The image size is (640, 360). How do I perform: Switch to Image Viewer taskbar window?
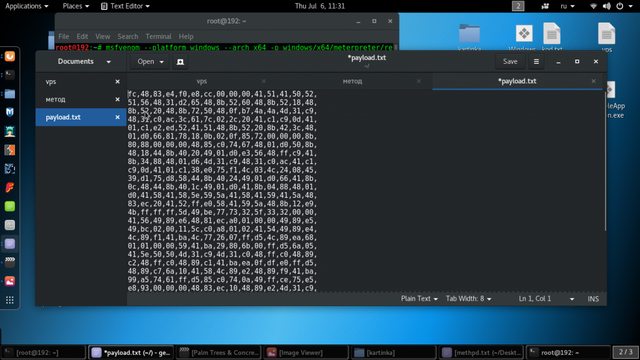coord(307,352)
